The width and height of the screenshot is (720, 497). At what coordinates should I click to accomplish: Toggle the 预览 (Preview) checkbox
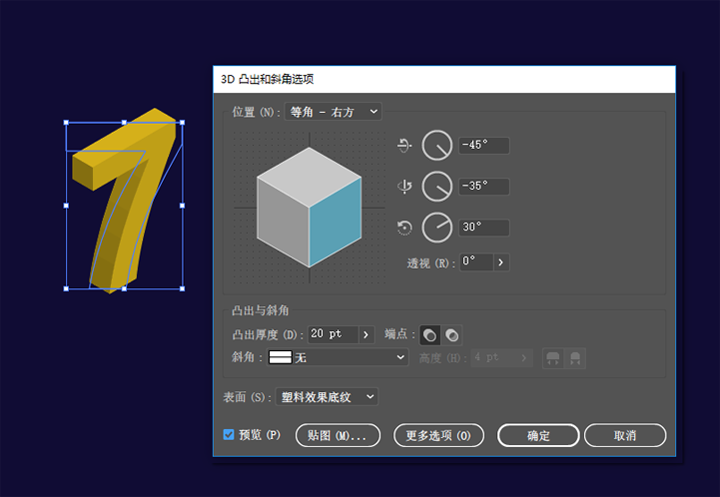pyautogui.click(x=229, y=435)
